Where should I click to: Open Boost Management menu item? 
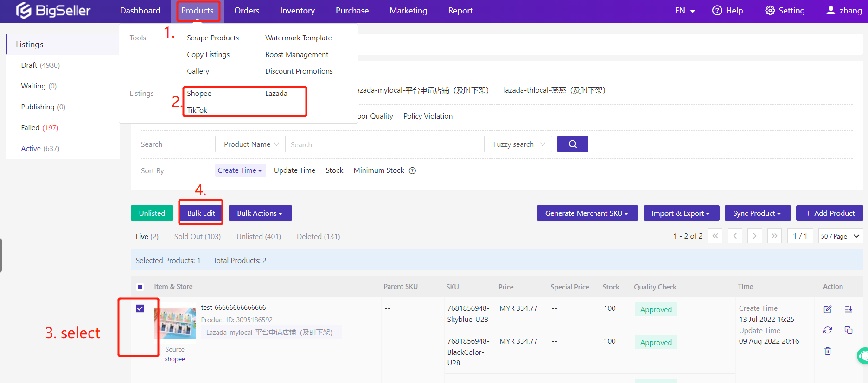click(x=297, y=55)
